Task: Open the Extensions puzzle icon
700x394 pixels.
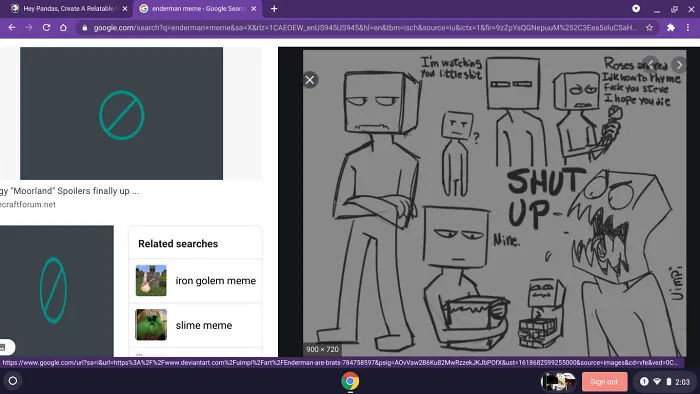Action: (671, 28)
